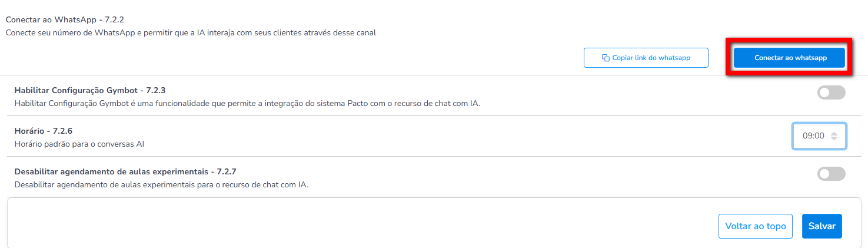Select the Conectar ao WhatsApp - 7.2.2 heading
The width and height of the screenshot is (868, 248).
[65, 19]
